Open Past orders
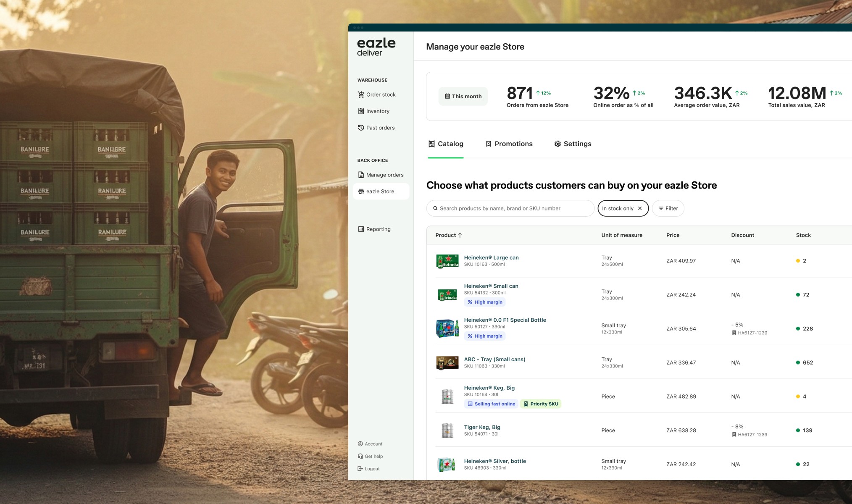This screenshot has width=852, height=504. pyautogui.click(x=379, y=128)
